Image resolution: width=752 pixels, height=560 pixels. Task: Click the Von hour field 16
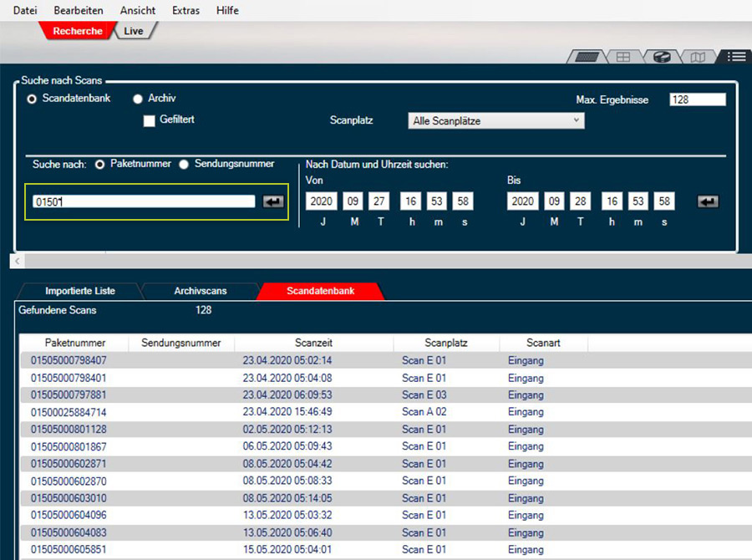411,201
